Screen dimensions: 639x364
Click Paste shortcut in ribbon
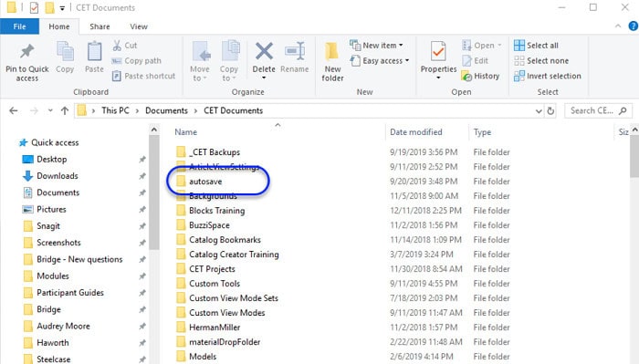144,76
